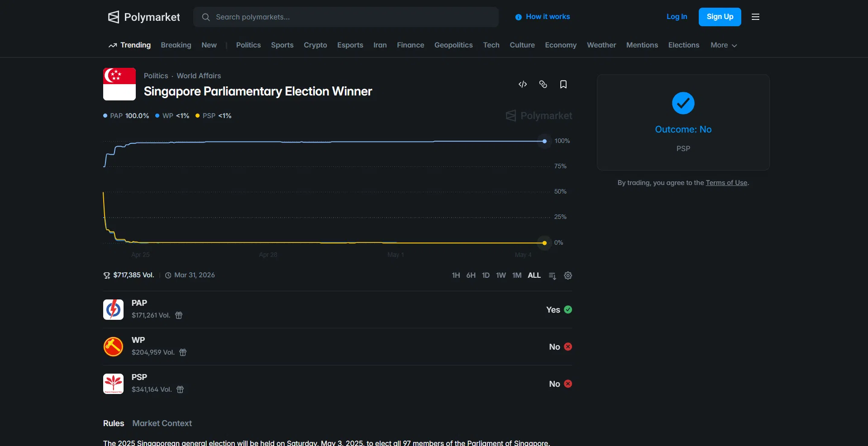Click the Polymarket logo

143,17
